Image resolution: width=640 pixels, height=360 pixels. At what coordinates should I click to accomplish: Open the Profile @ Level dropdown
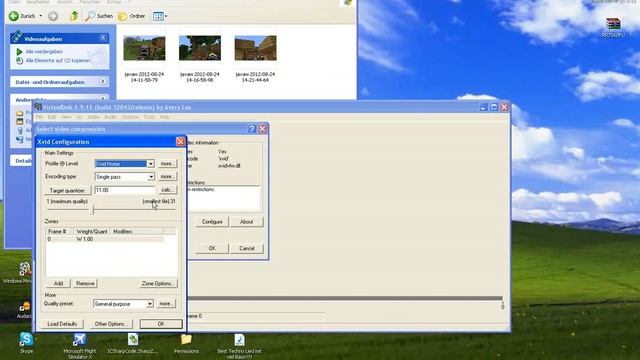click(151, 164)
